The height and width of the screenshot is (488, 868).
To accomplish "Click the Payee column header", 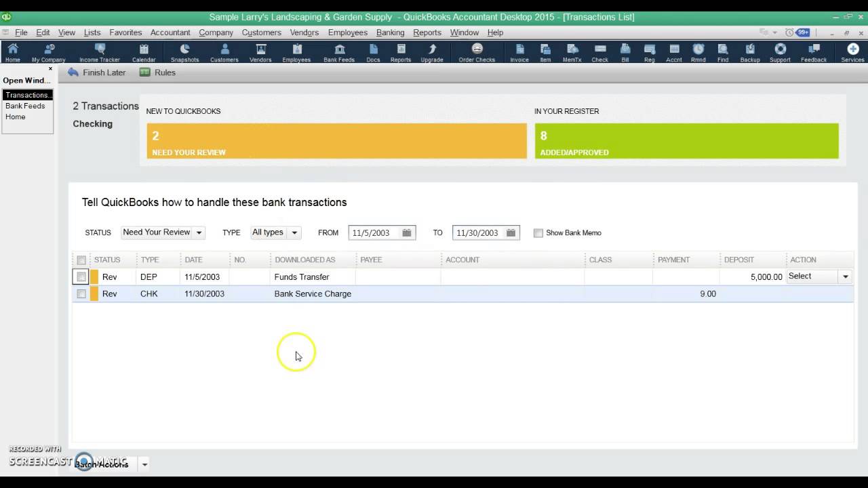I will pos(399,260).
